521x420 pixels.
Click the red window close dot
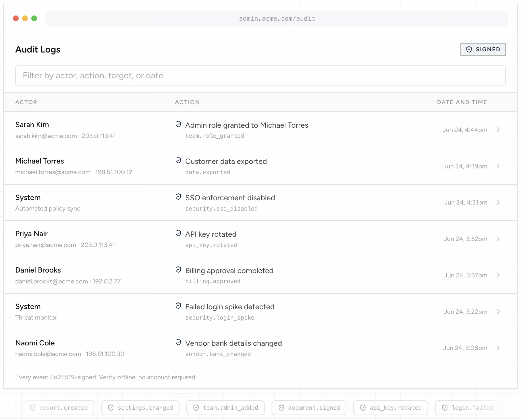click(x=16, y=18)
